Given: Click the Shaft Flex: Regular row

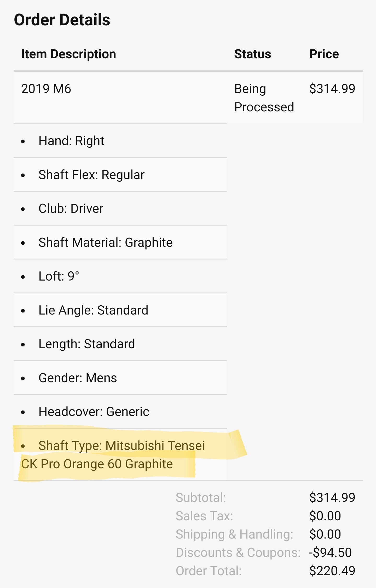Looking at the screenshot, I should tap(91, 175).
